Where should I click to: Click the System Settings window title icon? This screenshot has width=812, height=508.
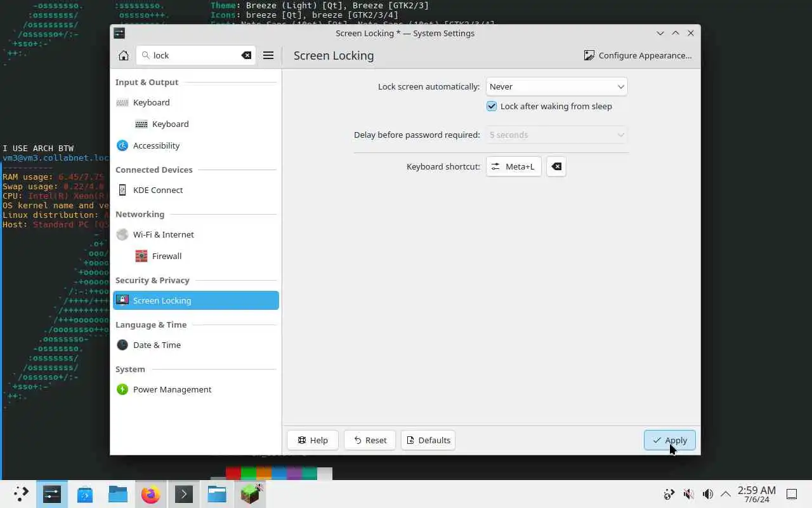119,33
